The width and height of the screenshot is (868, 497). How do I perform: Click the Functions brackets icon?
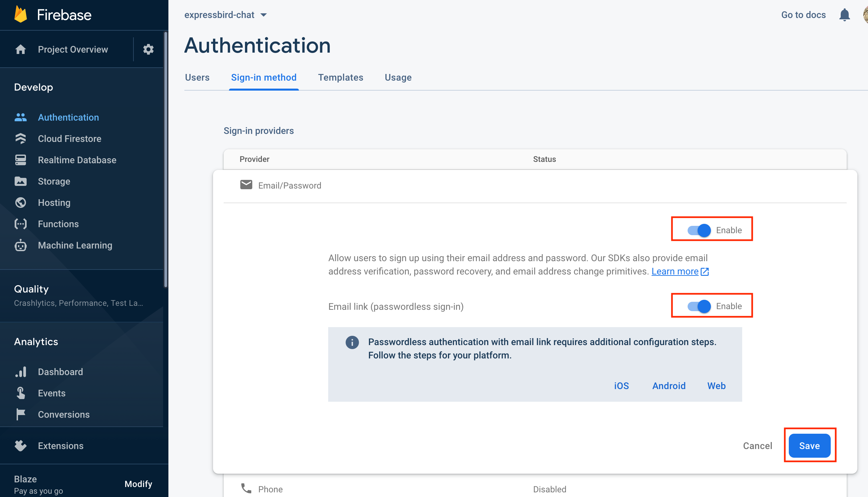coord(20,224)
